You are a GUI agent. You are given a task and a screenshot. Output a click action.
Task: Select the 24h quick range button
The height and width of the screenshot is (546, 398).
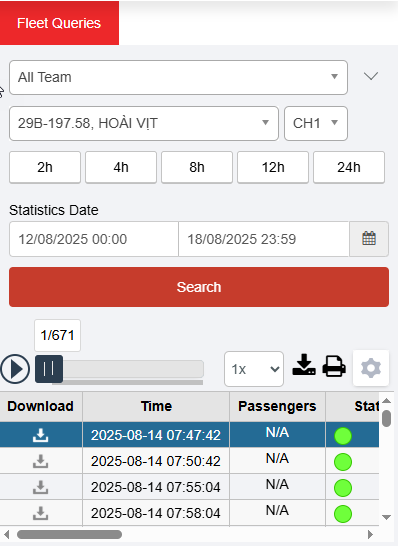349,167
